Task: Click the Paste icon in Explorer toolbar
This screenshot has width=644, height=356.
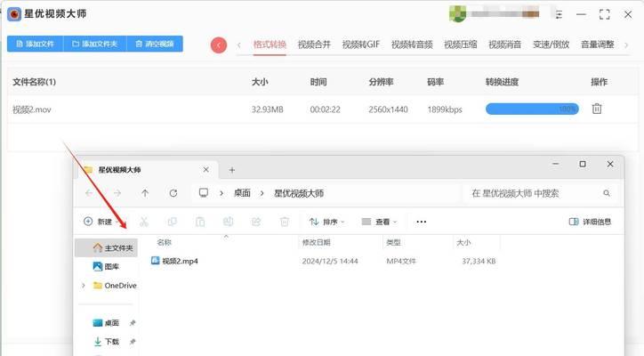Action: click(x=200, y=222)
